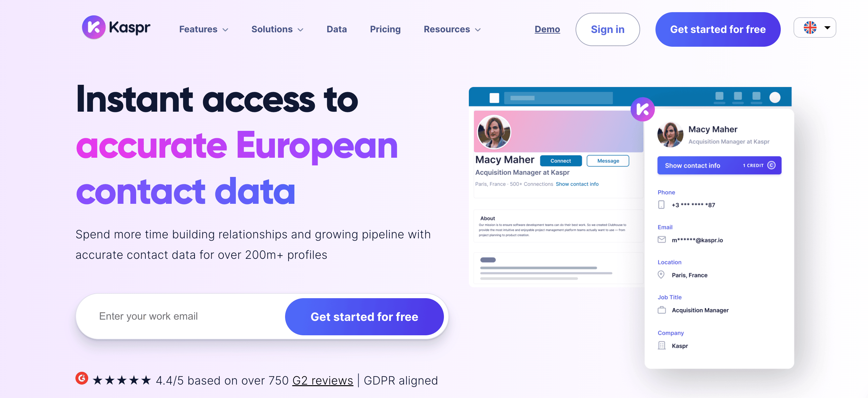Click the building icon beside Kaspr company

click(x=662, y=346)
